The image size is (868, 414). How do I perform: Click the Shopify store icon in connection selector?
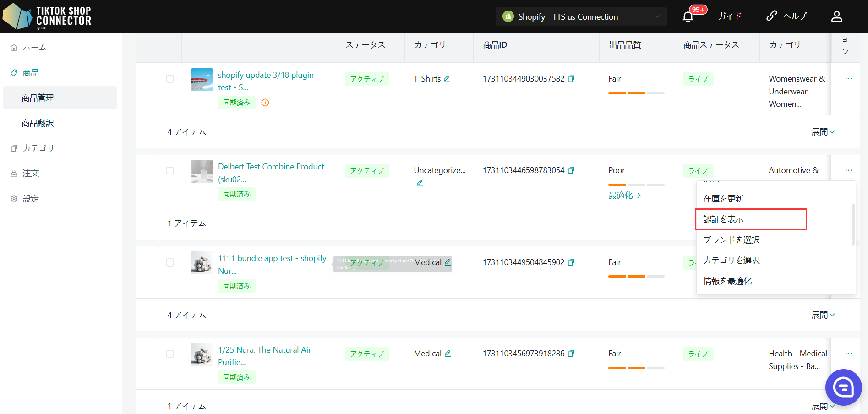click(508, 16)
